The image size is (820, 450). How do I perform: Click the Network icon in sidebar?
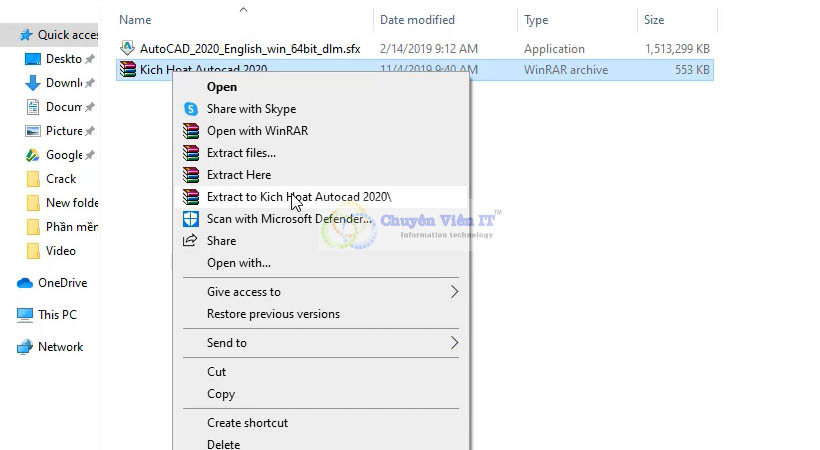tap(25, 347)
